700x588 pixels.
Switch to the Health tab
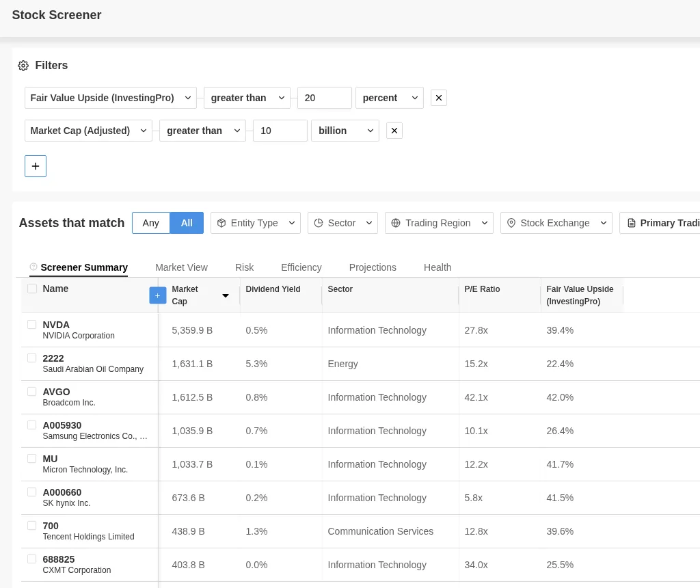coord(437,267)
